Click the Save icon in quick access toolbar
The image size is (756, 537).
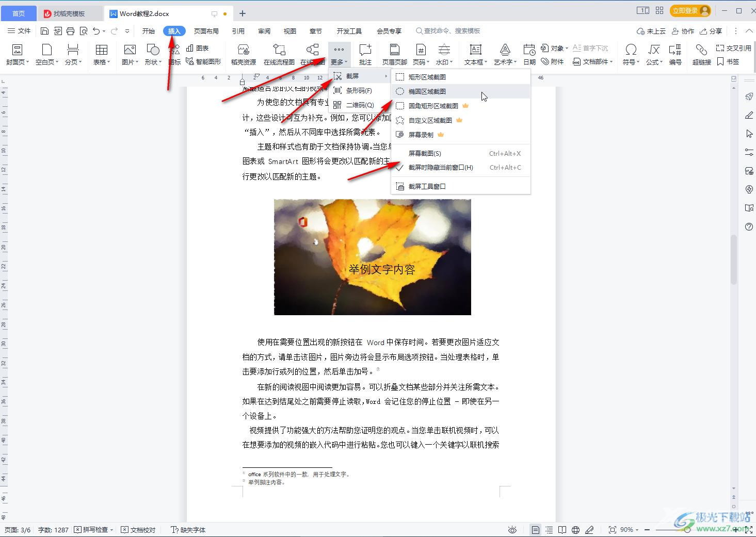point(45,31)
